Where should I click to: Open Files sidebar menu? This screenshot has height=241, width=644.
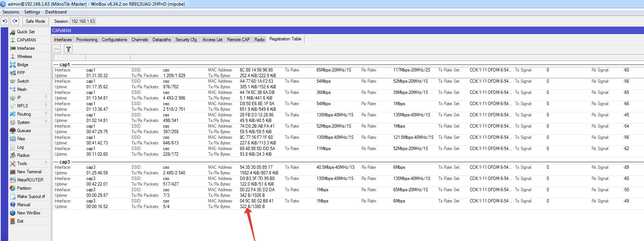point(21,139)
